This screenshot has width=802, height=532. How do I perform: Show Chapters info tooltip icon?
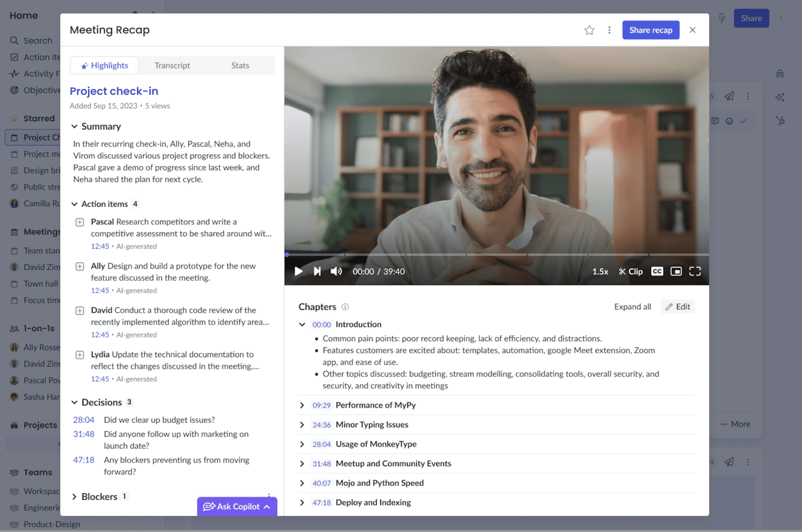345,307
